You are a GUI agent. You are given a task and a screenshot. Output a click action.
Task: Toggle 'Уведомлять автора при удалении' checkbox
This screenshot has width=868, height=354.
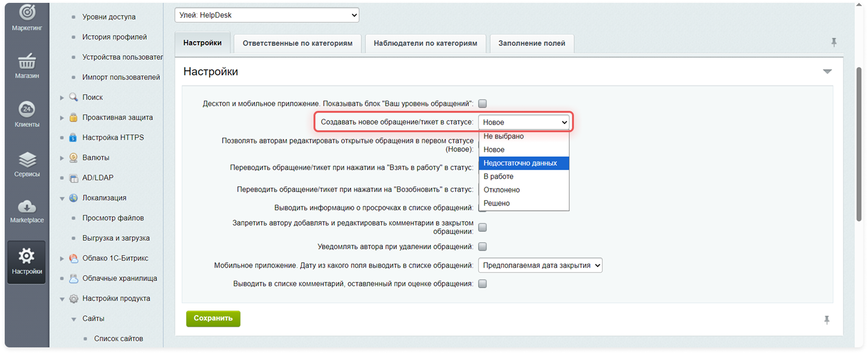click(x=482, y=246)
